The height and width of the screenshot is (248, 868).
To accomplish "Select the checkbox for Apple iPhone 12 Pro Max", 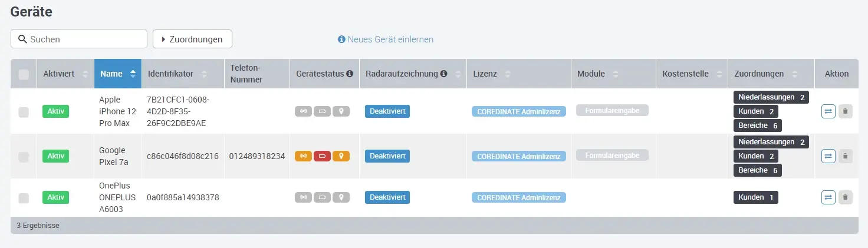I will point(24,112).
